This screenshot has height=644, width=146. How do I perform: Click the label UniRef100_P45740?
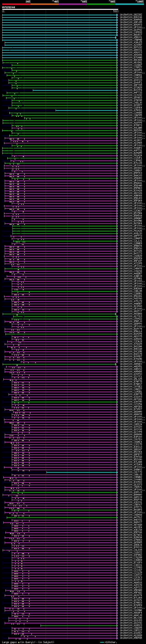coord(131,299)
